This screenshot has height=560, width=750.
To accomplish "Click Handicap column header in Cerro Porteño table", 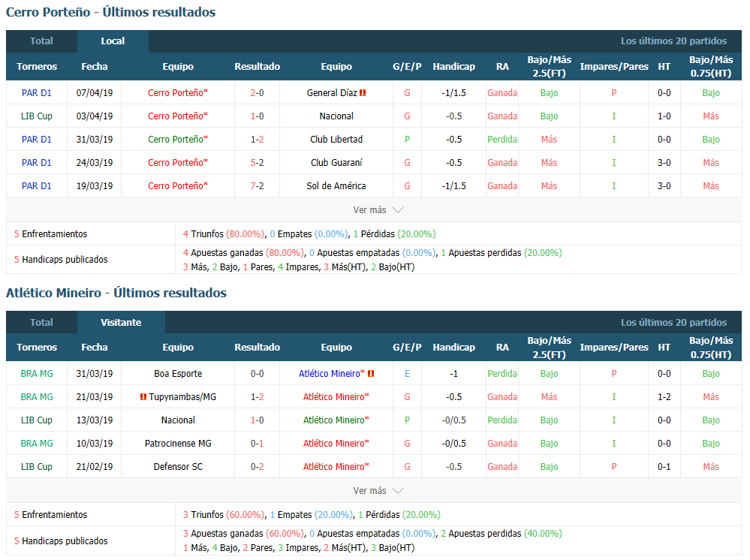I will click(x=454, y=67).
